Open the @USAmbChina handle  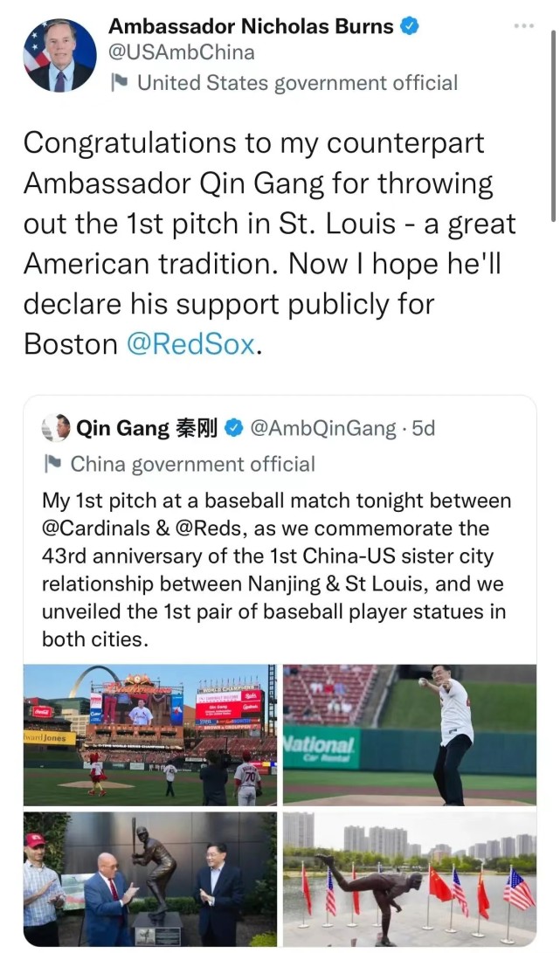click(181, 53)
